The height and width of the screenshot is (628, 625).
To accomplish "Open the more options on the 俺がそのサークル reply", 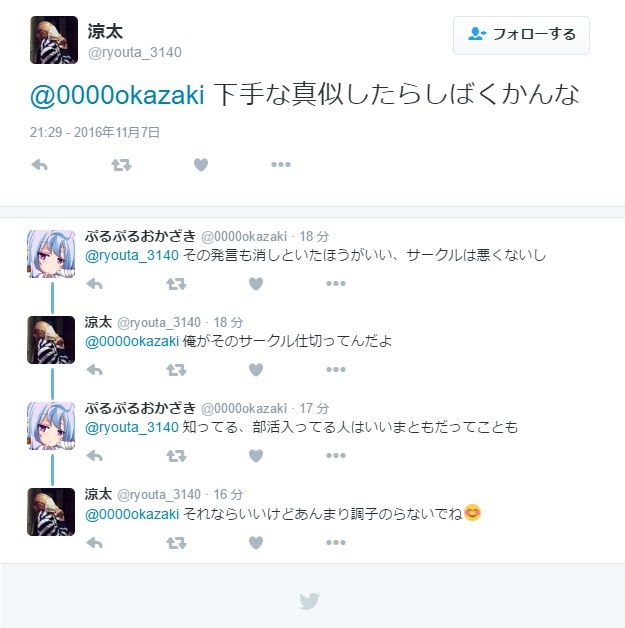I will coord(336,370).
